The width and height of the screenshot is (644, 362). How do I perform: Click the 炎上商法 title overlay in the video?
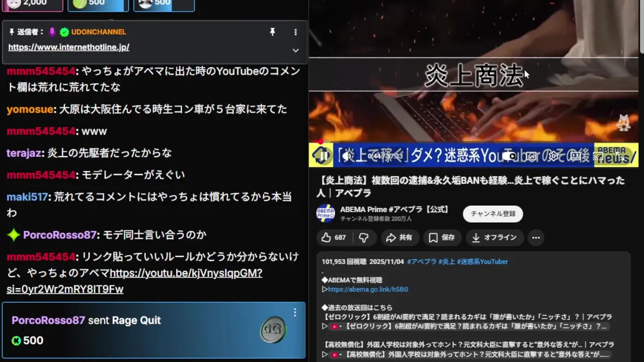(474, 75)
